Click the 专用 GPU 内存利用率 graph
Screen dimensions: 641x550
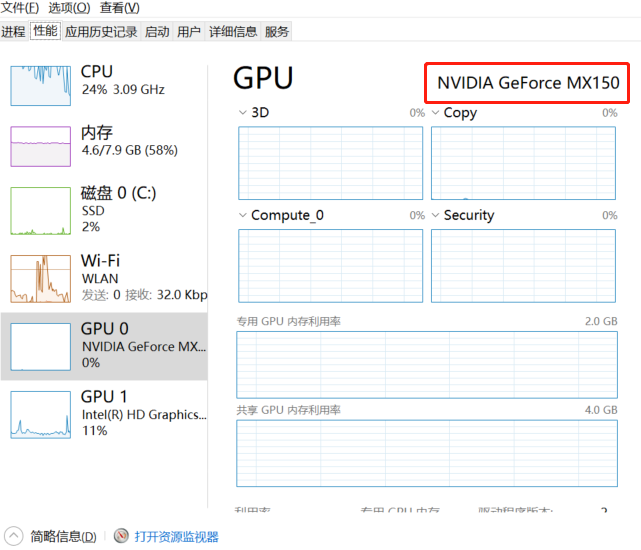(427, 365)
